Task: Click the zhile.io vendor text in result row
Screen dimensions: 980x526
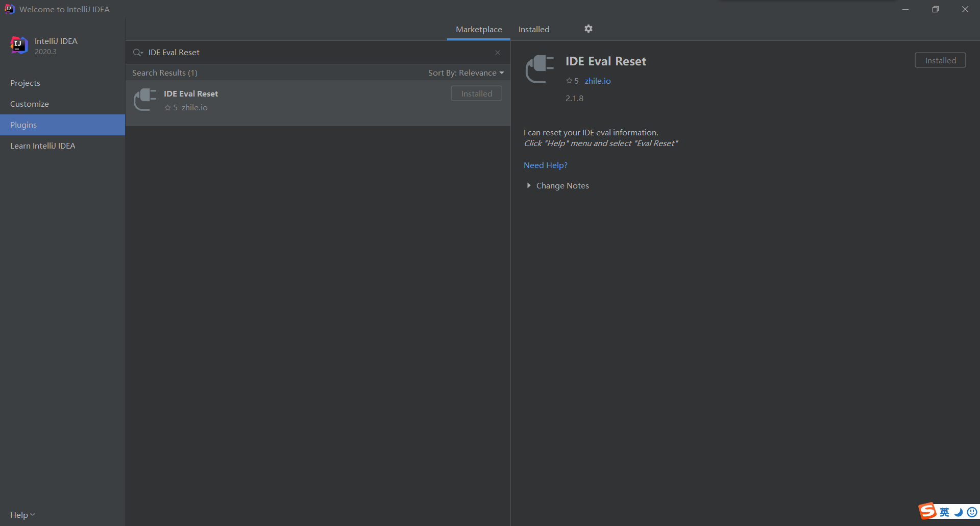Action: 194,107
